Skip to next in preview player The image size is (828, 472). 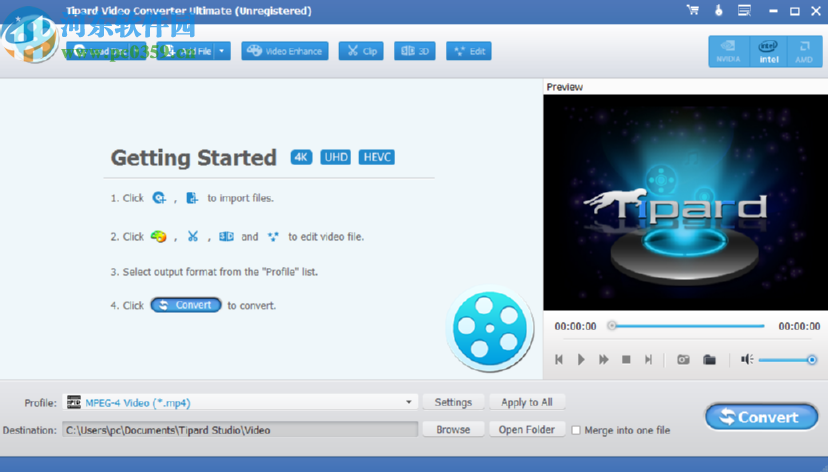coord(648,360)
